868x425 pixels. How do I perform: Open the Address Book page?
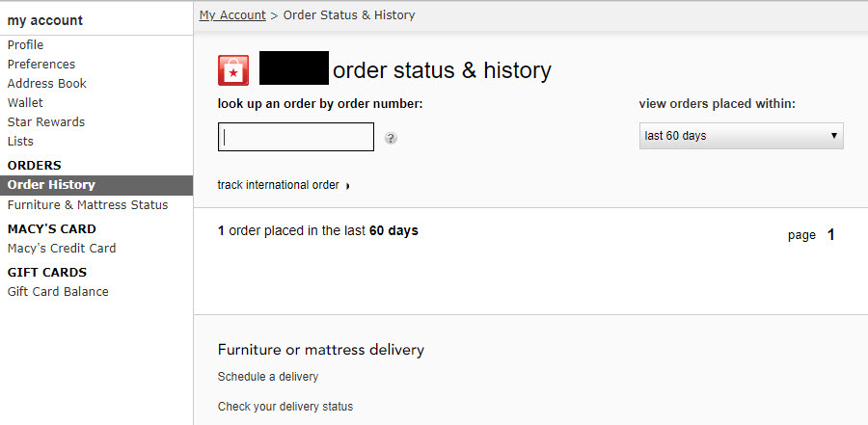pos(47,84)
